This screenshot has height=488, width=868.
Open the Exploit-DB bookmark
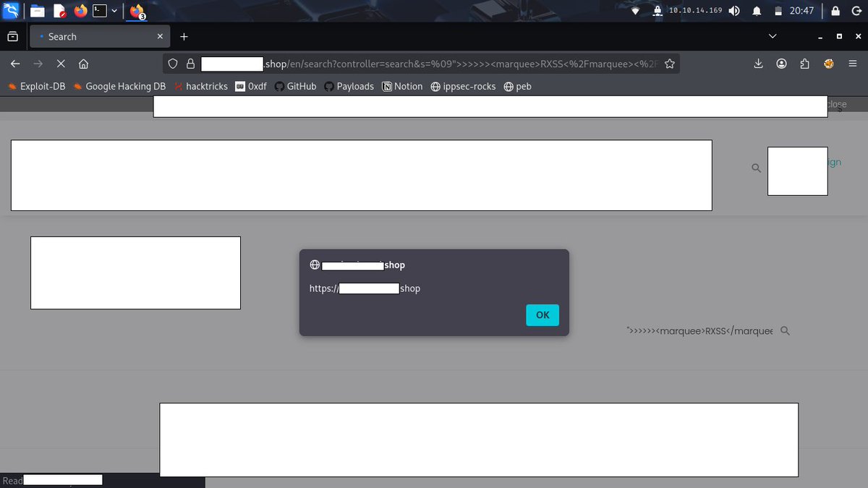36,86
